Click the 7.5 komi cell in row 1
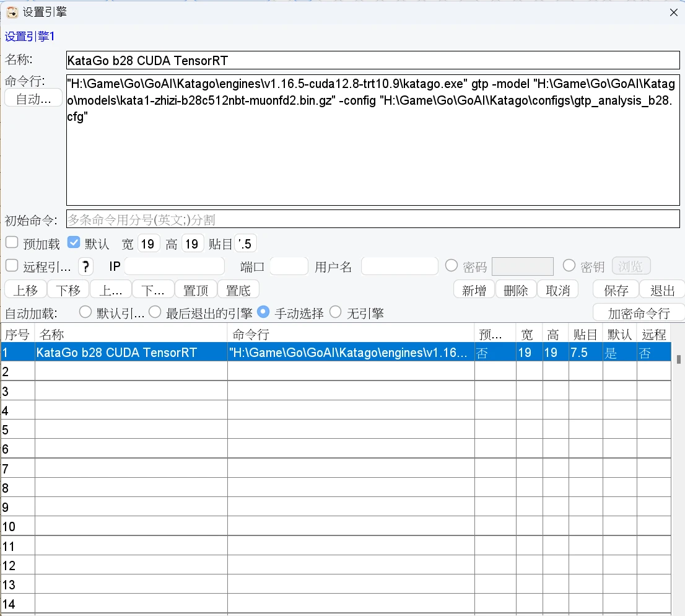The height and width of the screenshot is (616, 685). (585, 353)
